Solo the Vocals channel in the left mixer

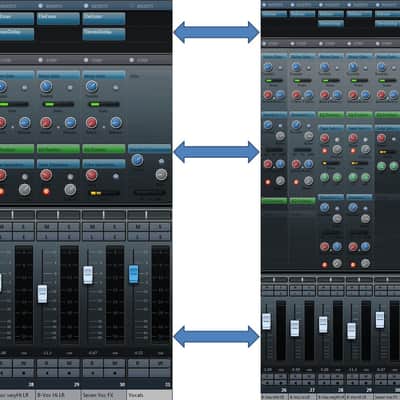coord(160,227)
